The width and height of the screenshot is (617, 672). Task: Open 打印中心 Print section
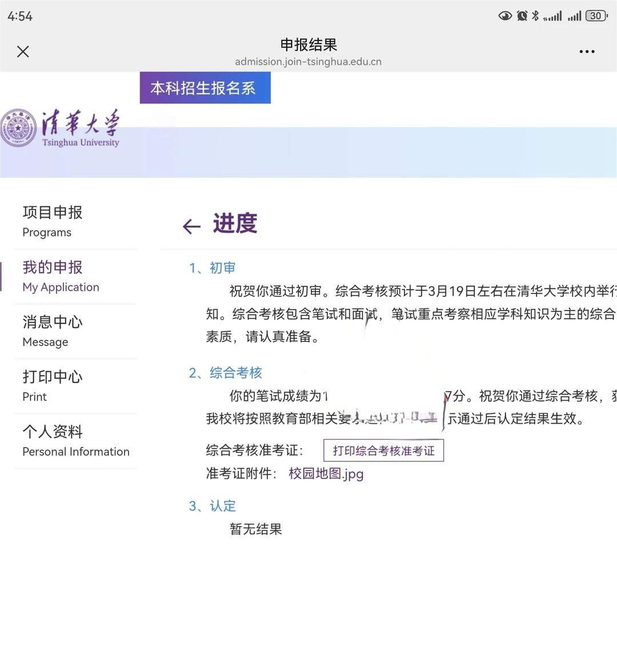pyautogui.click(x=52, y=385)
